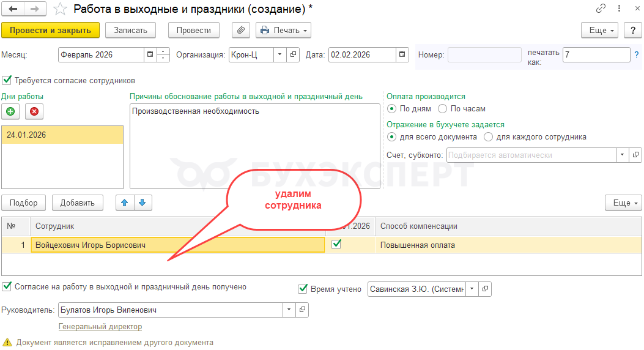Step the Месяц value with spinner
The width and height of the screenshot is (644, 350).
click(163, 54)
